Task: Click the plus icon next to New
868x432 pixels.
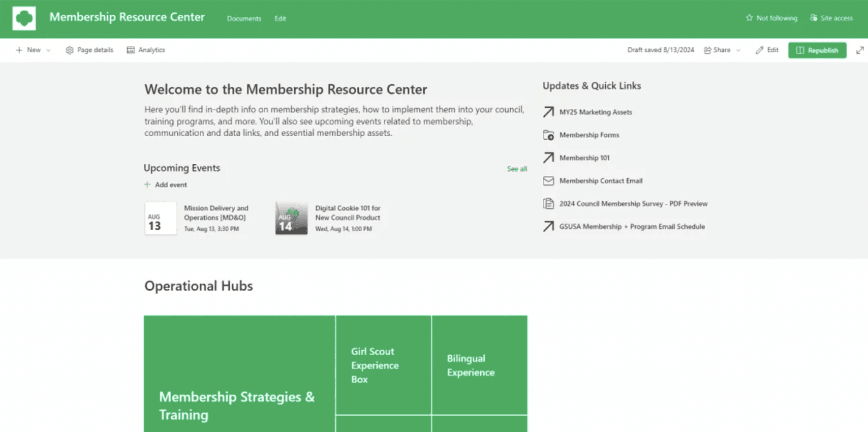Action: [19, 50]
